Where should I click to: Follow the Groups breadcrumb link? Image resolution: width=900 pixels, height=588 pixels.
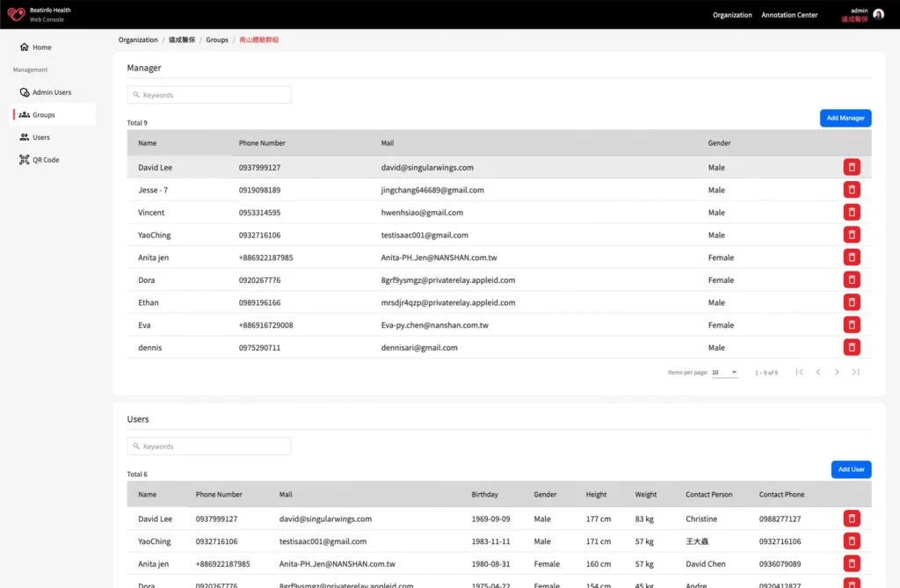tap(217, 40)
